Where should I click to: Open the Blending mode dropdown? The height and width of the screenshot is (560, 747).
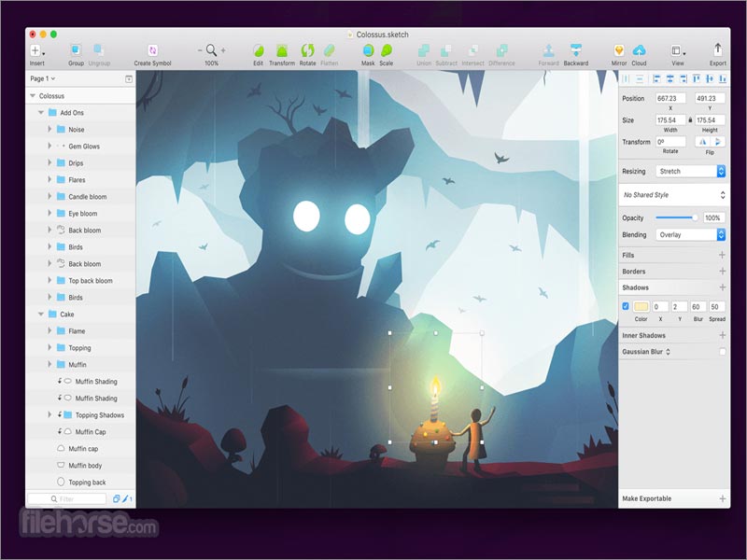(x=690, y=235)
